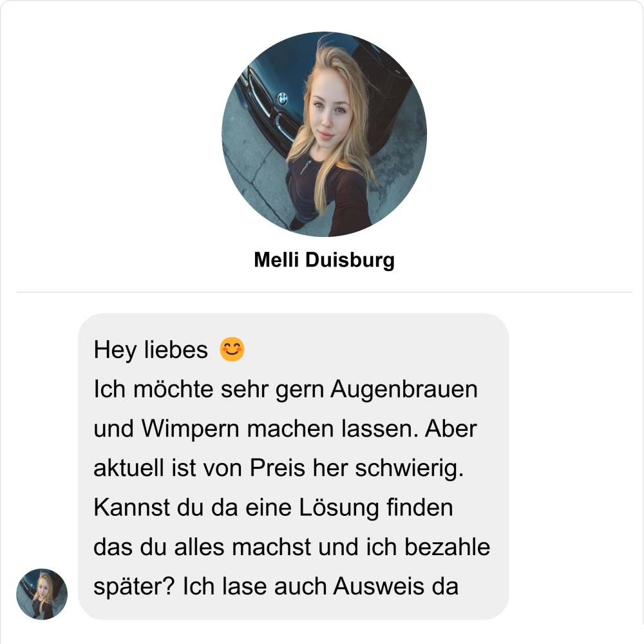
Task: Click the word Ausweis in last line
Action: (x=379, y=586)
